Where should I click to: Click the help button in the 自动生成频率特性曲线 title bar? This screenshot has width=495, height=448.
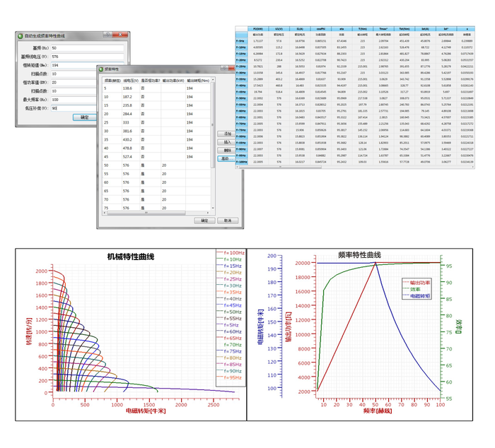point(106,35)
